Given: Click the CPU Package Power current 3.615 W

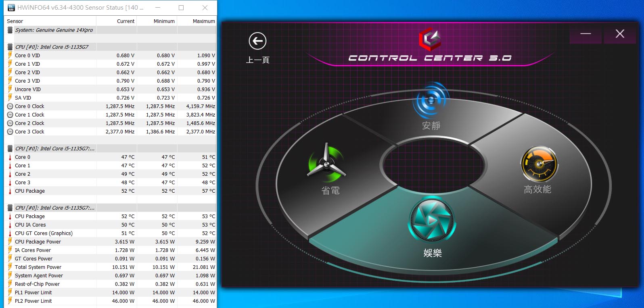Looking at the screenshot, I should click(x=125, y=241).
